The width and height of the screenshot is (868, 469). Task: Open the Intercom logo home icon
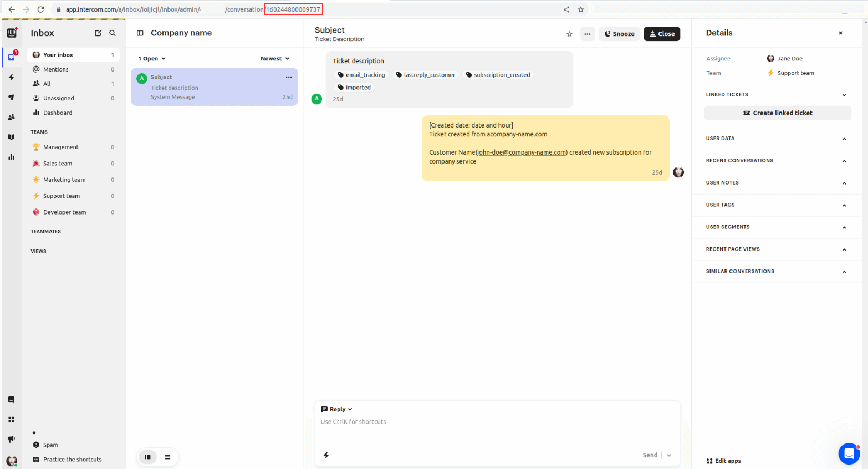click(x=12, y=33)
